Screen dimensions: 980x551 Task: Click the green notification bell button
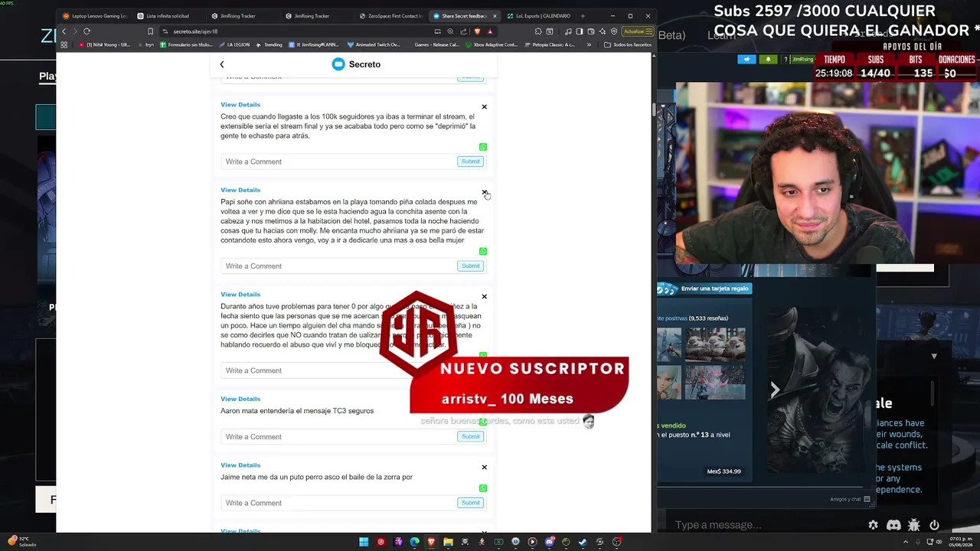(x=768, y=59)
